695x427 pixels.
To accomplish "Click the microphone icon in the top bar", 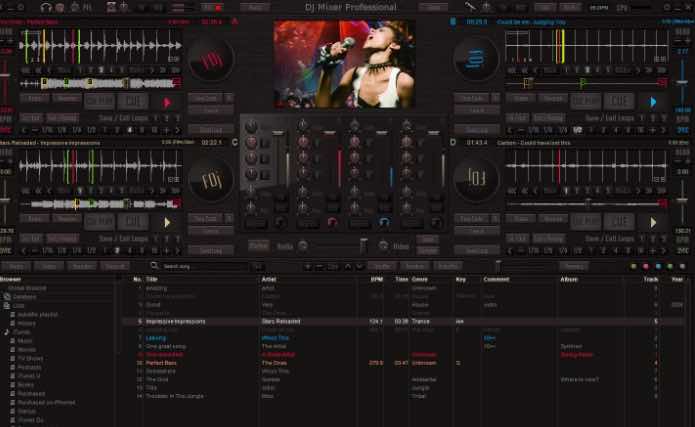I will (470, 7).
